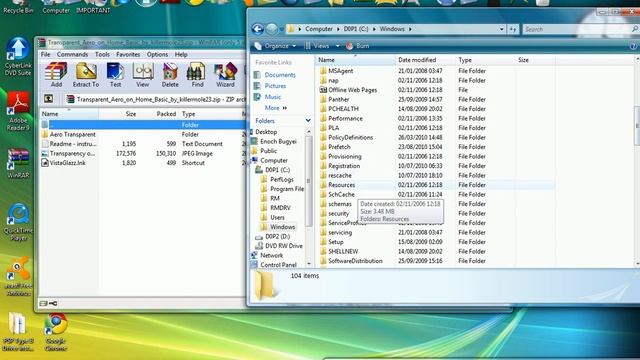Screen dimensions: 640x360
Task: Open WinRAR Tools menu
Action: click(x=102, y=54)
